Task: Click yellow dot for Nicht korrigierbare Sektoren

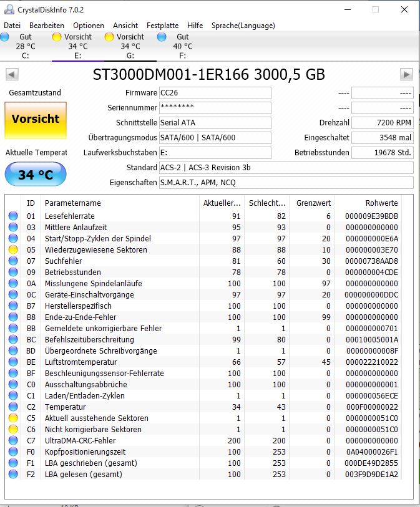Action: 13,429
